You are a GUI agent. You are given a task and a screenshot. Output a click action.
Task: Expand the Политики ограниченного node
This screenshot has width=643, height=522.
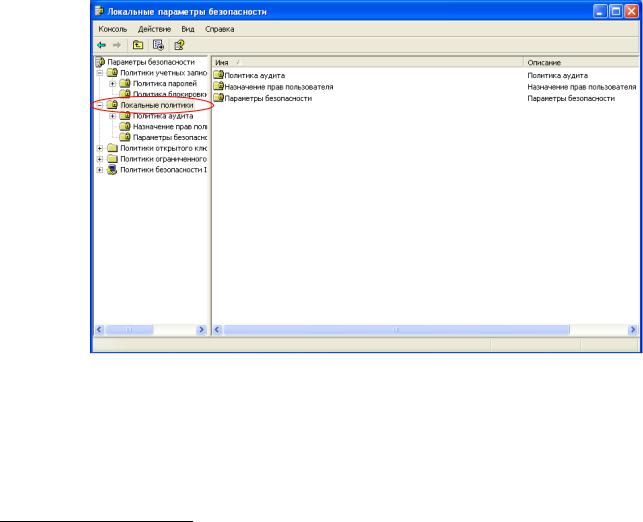(x=100, y=159)
